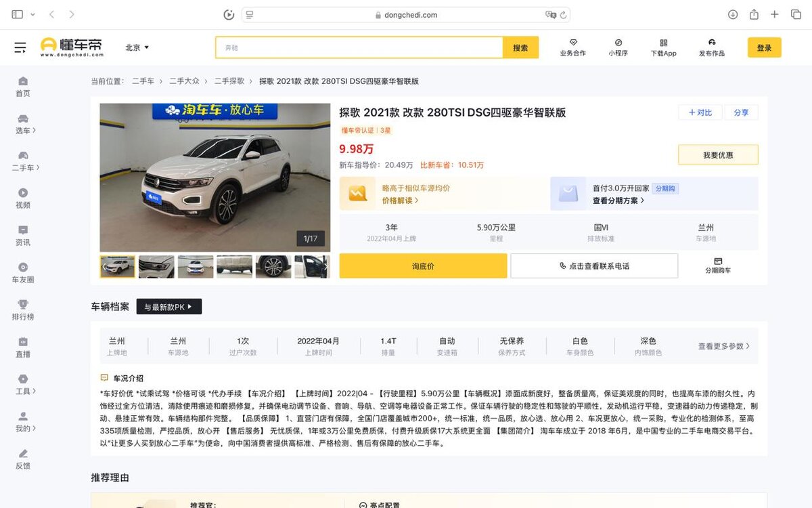Open 视频 in the sidebar
The width and height of the screenshot is (812, 508).
click(x=23, y=198)
